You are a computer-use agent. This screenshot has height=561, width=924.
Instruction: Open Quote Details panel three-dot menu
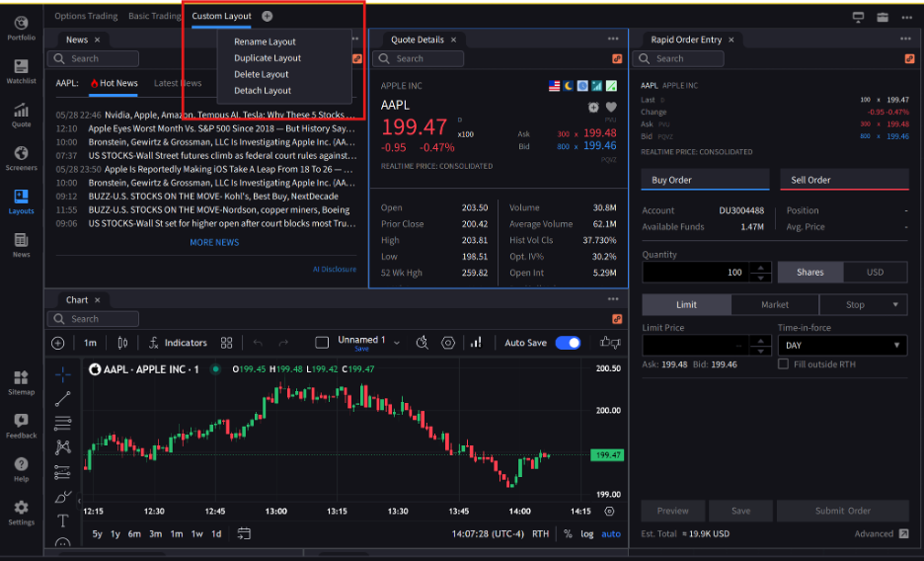tap(613, 39)
